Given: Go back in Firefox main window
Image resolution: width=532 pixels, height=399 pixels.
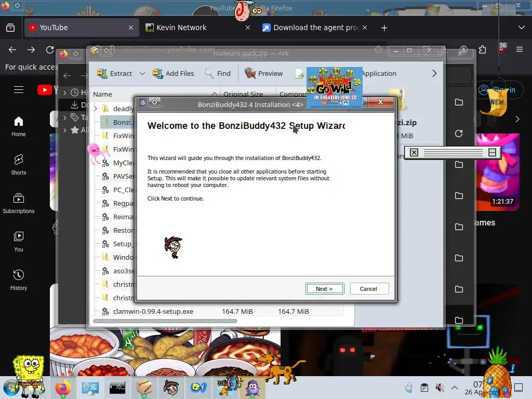Looking at the screenshot, I should tap(12, 49).
